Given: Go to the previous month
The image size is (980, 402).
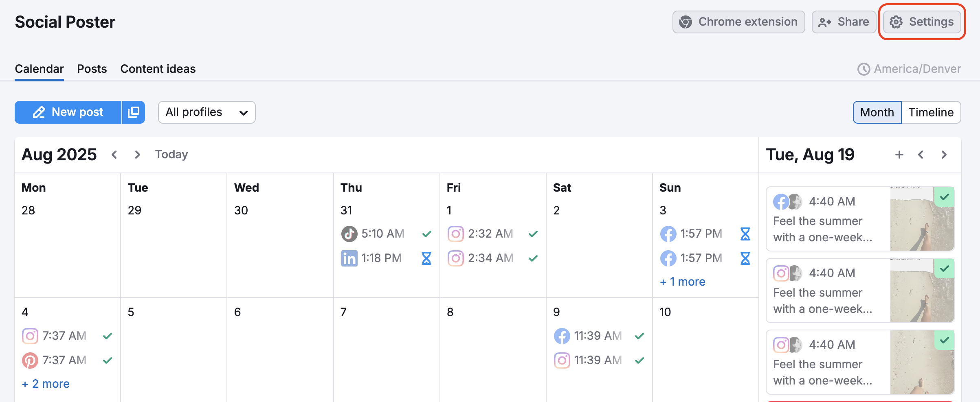Looking at the screenshot, I should click(114, 155).
